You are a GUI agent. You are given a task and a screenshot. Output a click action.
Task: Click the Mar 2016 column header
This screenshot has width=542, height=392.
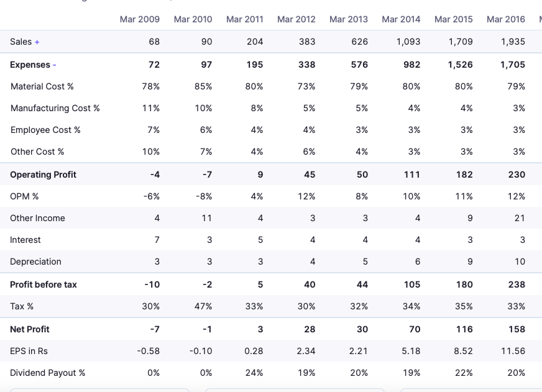(x=506, y=19)
